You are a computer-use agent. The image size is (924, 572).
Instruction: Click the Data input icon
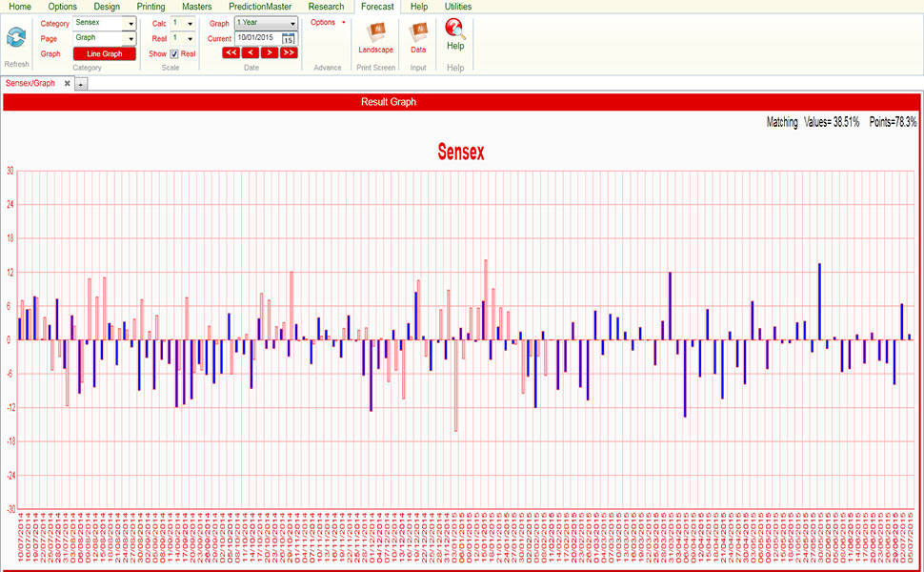point(418,33)
